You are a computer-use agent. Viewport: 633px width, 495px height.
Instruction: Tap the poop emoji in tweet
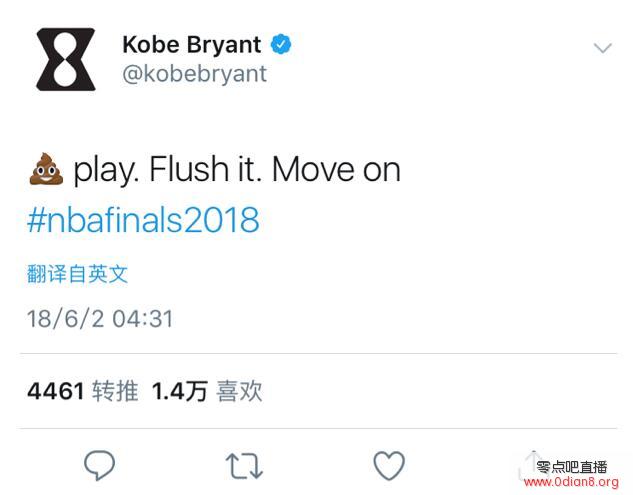(x=46, y=169)
